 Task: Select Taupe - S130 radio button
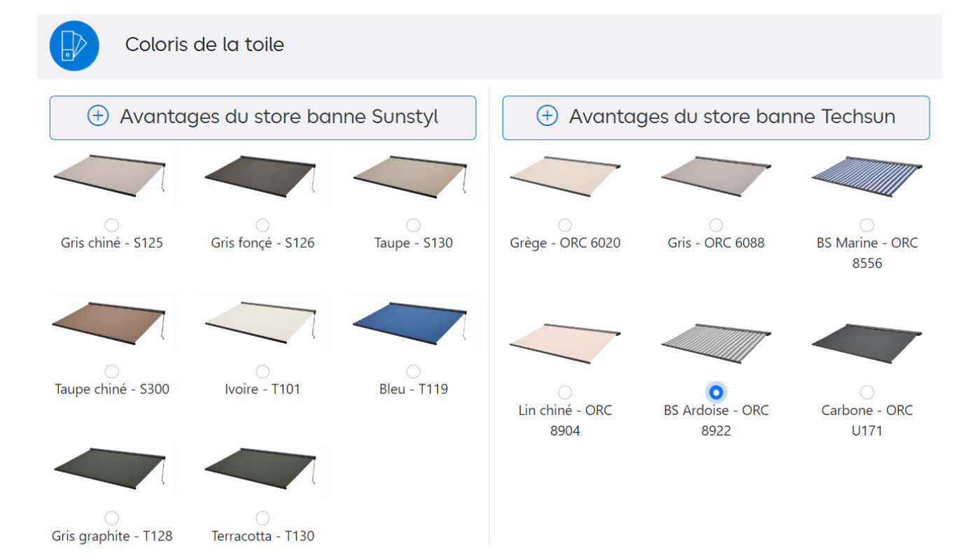[x=414, y=225]
